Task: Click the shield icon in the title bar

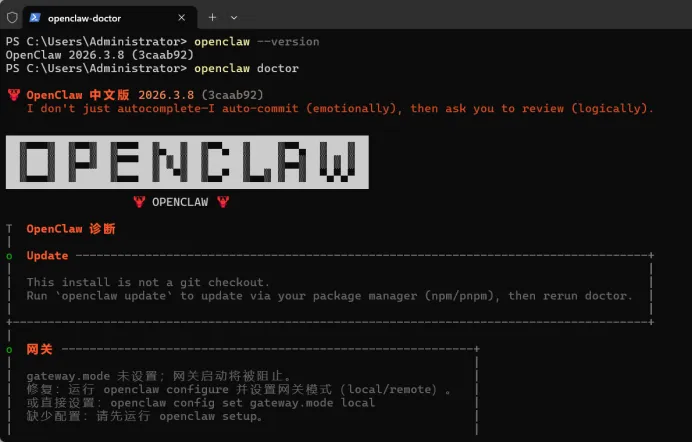Action: click(x=12, y=18)
